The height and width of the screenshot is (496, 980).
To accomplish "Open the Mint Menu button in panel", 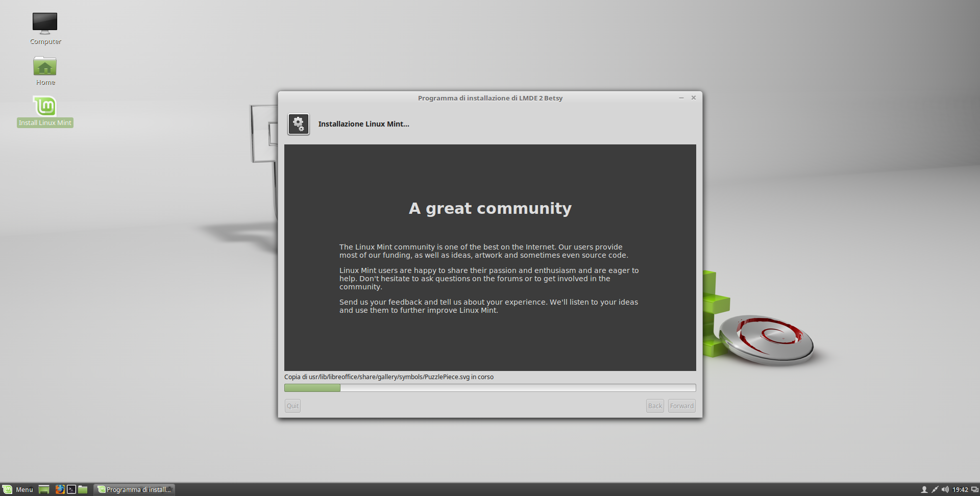I will coord(18,489).
